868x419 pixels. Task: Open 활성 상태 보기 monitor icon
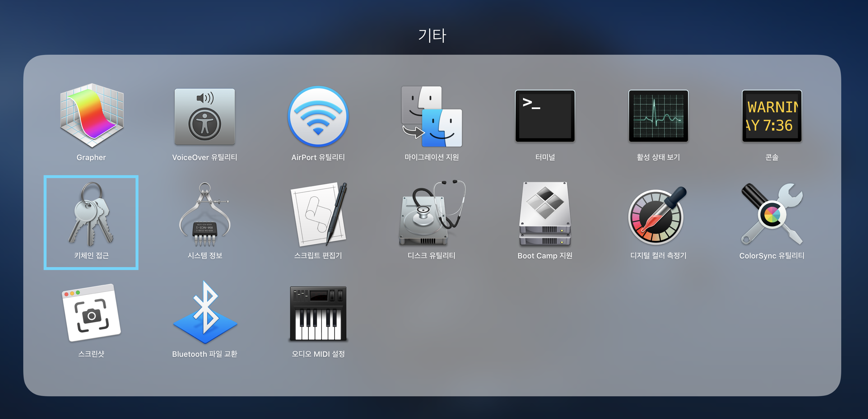[658, 116]
